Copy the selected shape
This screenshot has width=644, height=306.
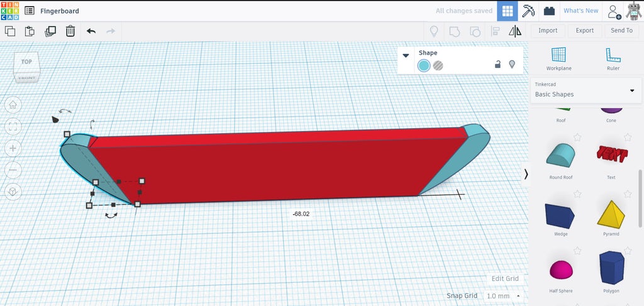pos(10,31)
